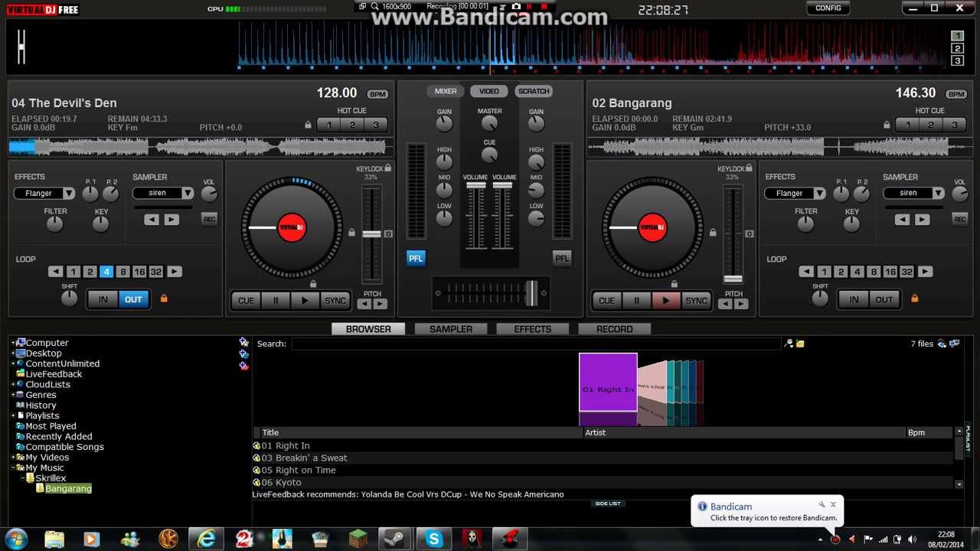Viewport: 980px width, 551px height.
Task: Click sampler REC on Bangarang deck
Action: 959,220
